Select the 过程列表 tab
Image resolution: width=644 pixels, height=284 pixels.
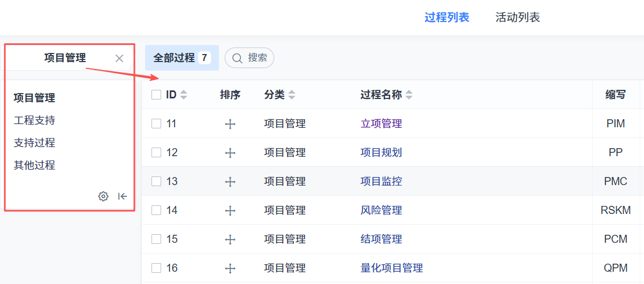tap(447, 18)
